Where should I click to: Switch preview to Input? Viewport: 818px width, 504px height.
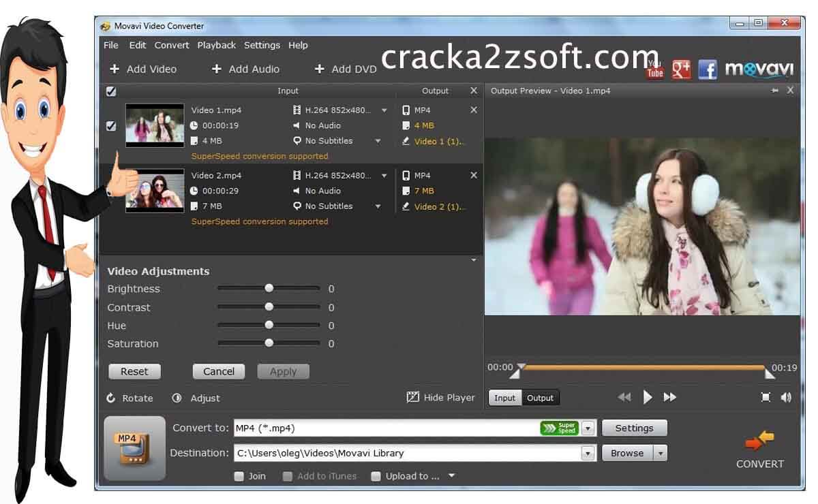tap(505, 398)
